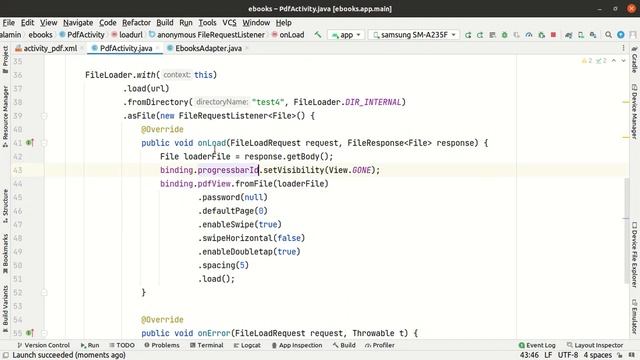Open the samsung SM-A235F device dropdown
The height and width of the screenshot is (360, 640).
tap(414, 35)
